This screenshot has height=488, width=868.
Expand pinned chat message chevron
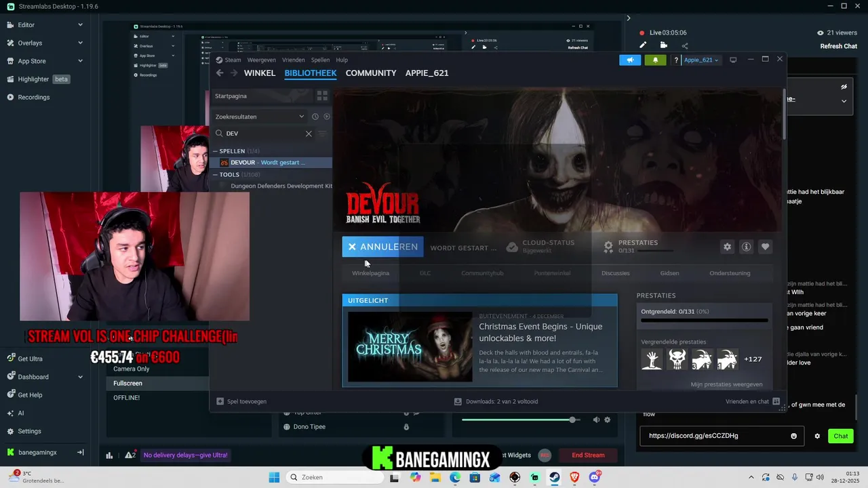click(x=844, y=101)
